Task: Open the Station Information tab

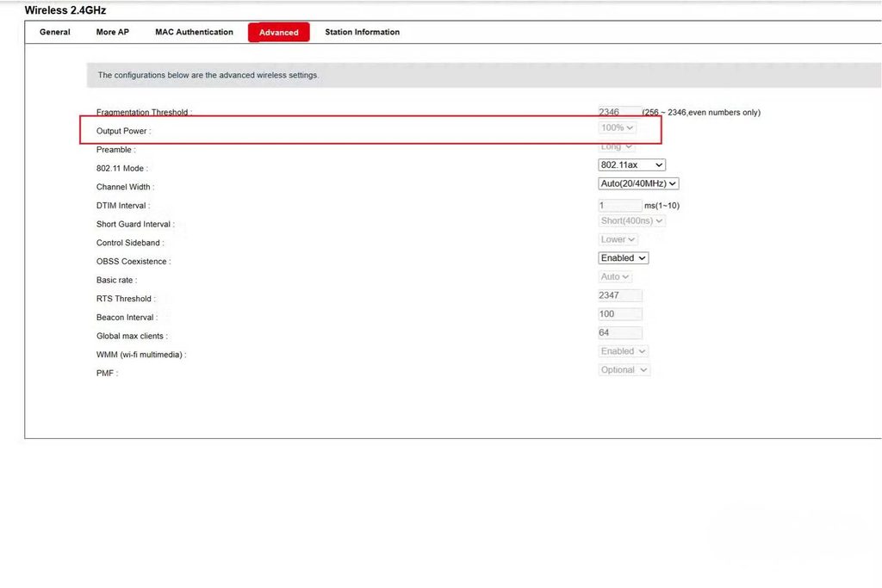Action: (x=363, y=32)
